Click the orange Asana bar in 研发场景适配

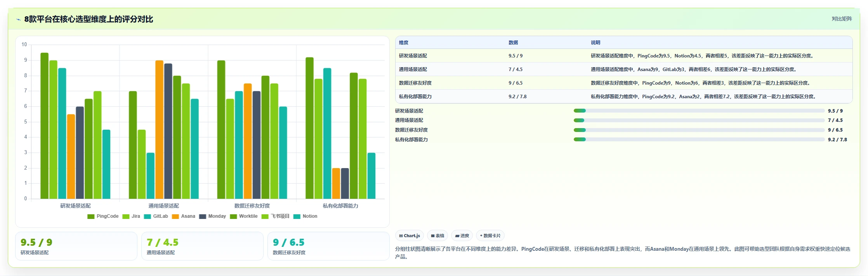click(71, 156)
